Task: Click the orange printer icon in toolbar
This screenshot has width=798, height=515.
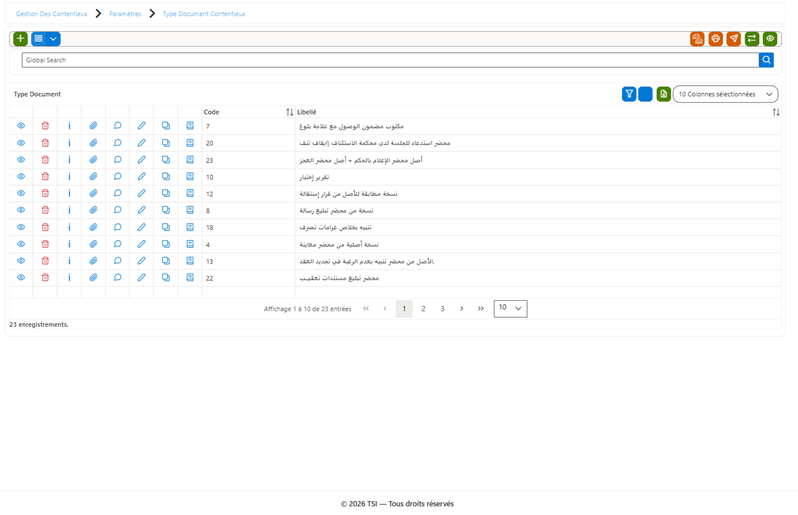Action: pos(716,39)
